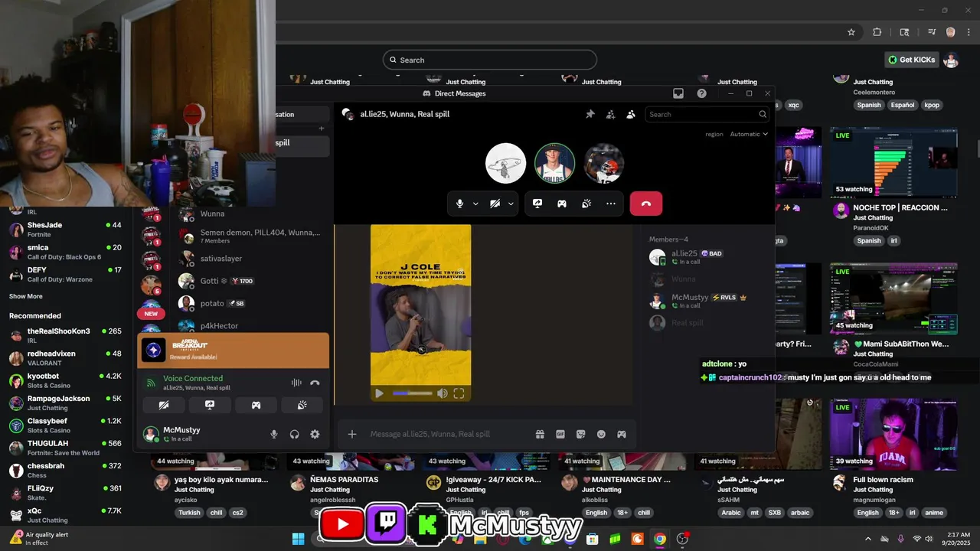Viewport: 980px width, 551px height.
Task: Expand Show More in Kick sidebar
Action: point(26,296)
